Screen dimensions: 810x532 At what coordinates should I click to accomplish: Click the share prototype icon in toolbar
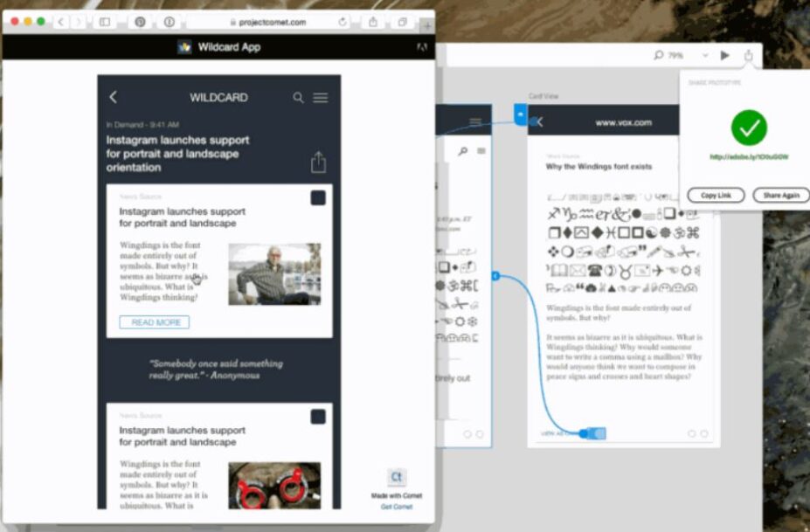[749, 55]
